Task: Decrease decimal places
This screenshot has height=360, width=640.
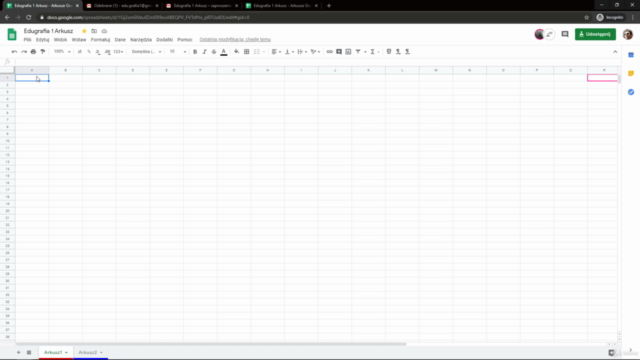Action: [98, 52]
